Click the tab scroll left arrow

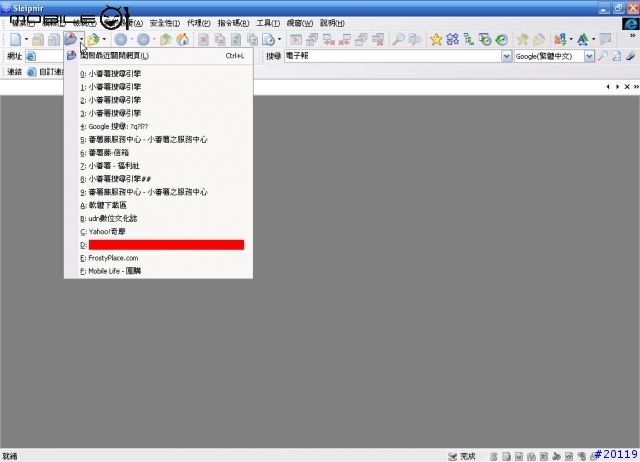(608, 87)
